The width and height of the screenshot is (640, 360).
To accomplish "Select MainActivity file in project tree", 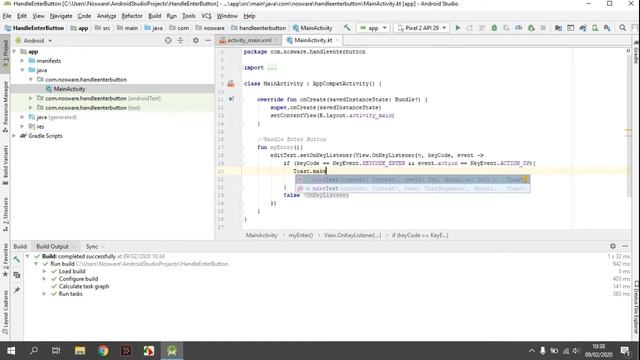I will coord(69,89).
